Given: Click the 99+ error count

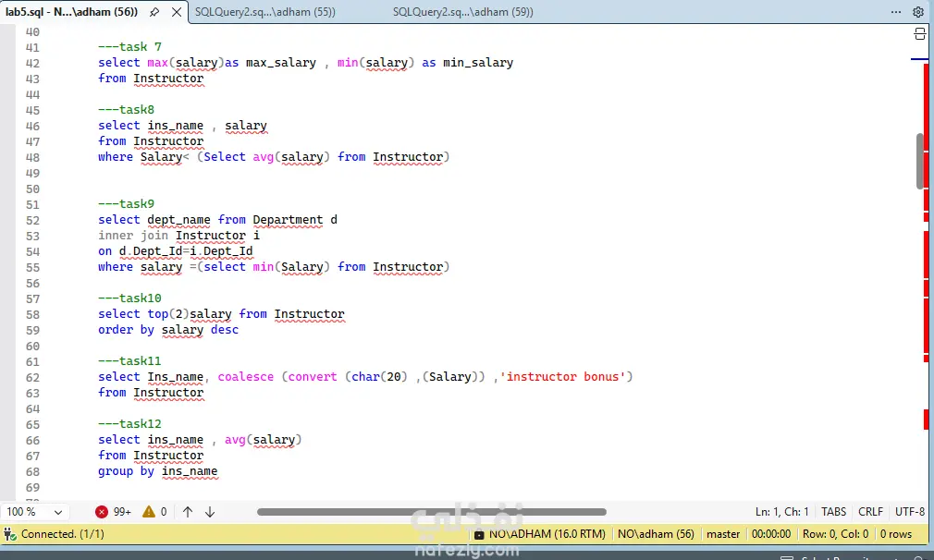Looking at the screenshot, I should click(x=122, y=512).
